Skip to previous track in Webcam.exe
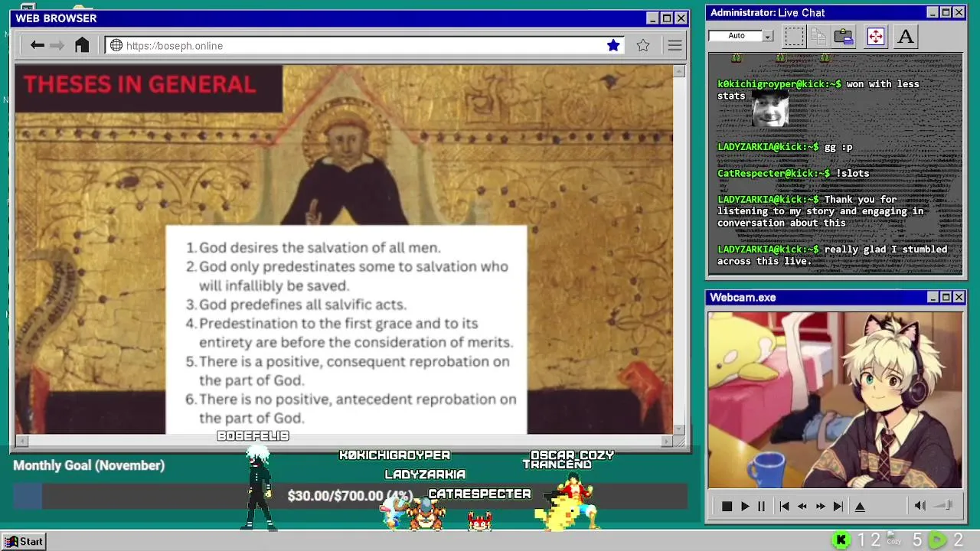The height and width of the screenshot is (551, 980). tap(784, 507)
